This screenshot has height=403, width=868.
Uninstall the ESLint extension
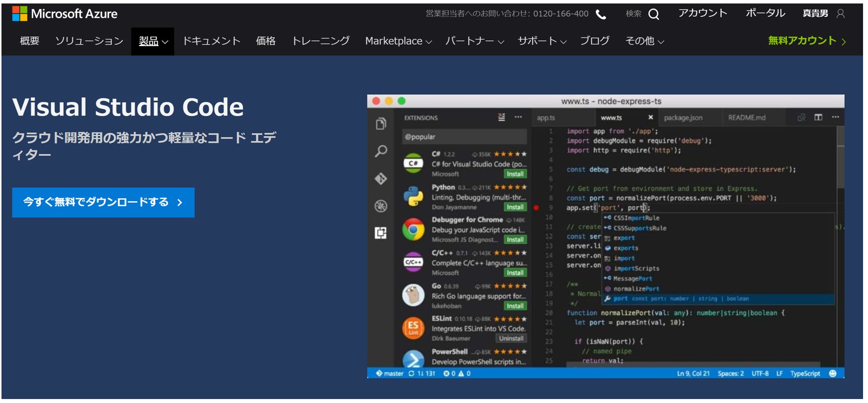(x=511, y=339)
